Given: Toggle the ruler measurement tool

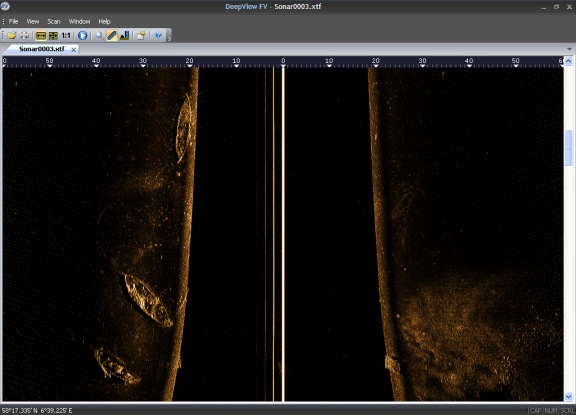Looking at the screenshot, I should point(112,35).
